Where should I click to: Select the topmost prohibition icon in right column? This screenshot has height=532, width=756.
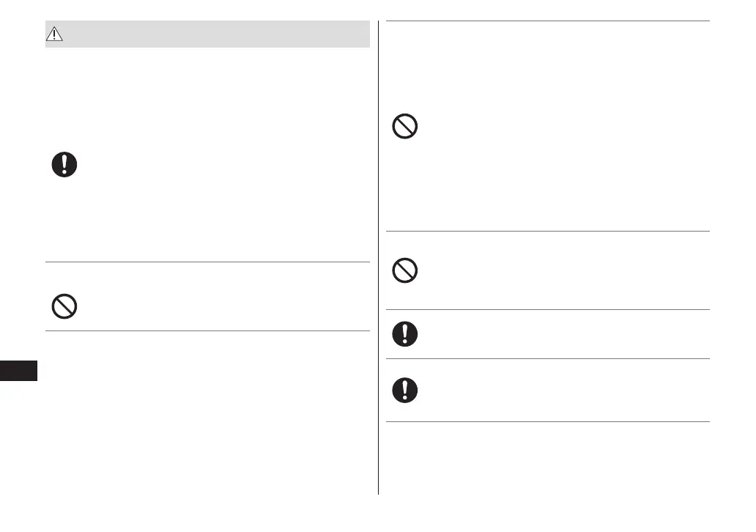405,128
